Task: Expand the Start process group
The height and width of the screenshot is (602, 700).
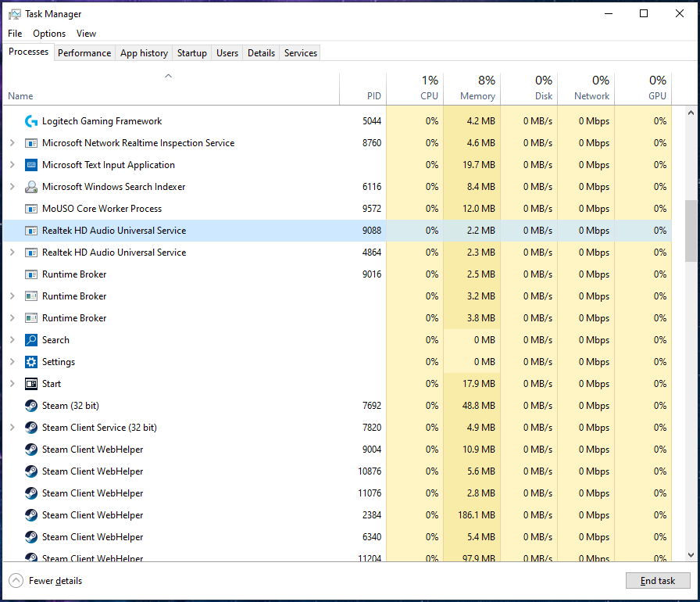Action: [12, 384]
